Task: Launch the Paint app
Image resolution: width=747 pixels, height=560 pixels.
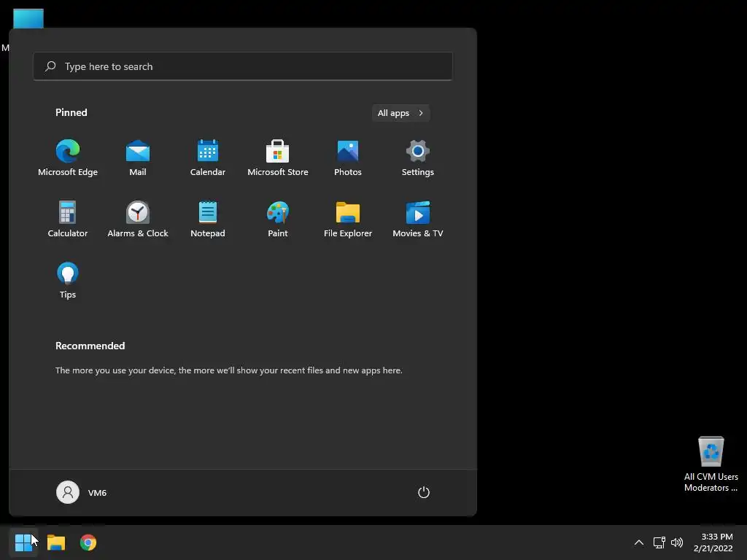Action: tap(278, 219)
